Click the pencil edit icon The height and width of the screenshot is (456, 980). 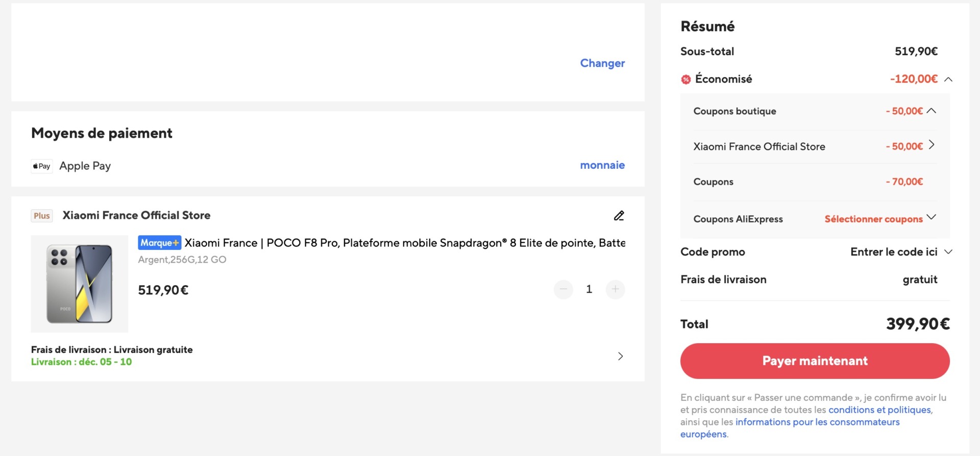tap(619, 216)
